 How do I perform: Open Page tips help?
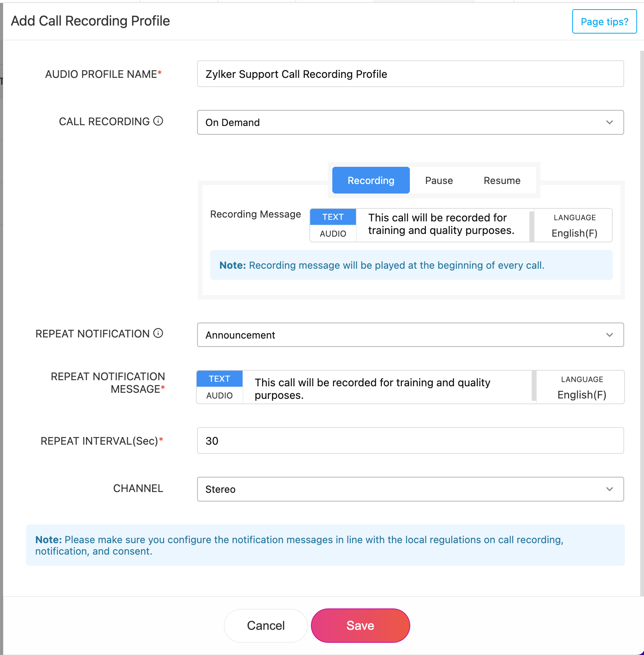[604, 21]
